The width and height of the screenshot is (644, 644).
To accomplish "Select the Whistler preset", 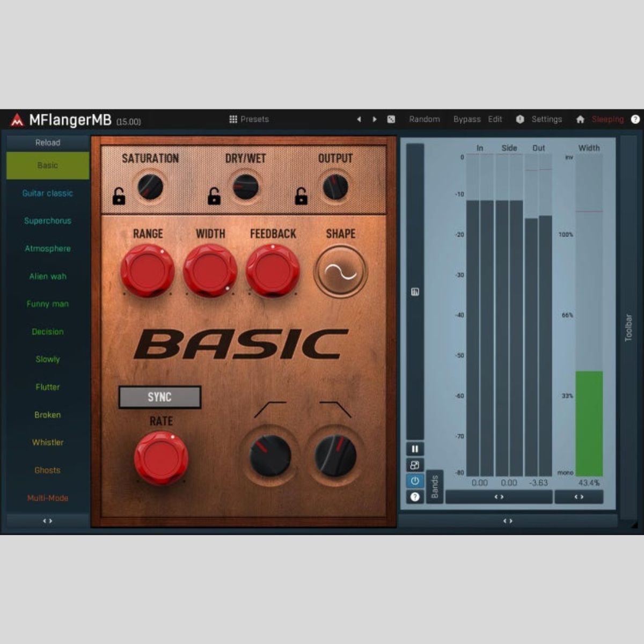I will pyautogui.click(x=48, y=442).
